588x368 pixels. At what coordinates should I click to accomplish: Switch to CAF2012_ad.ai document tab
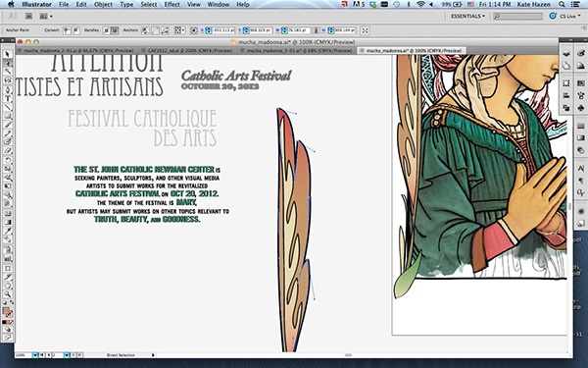[x=189, y=50]
